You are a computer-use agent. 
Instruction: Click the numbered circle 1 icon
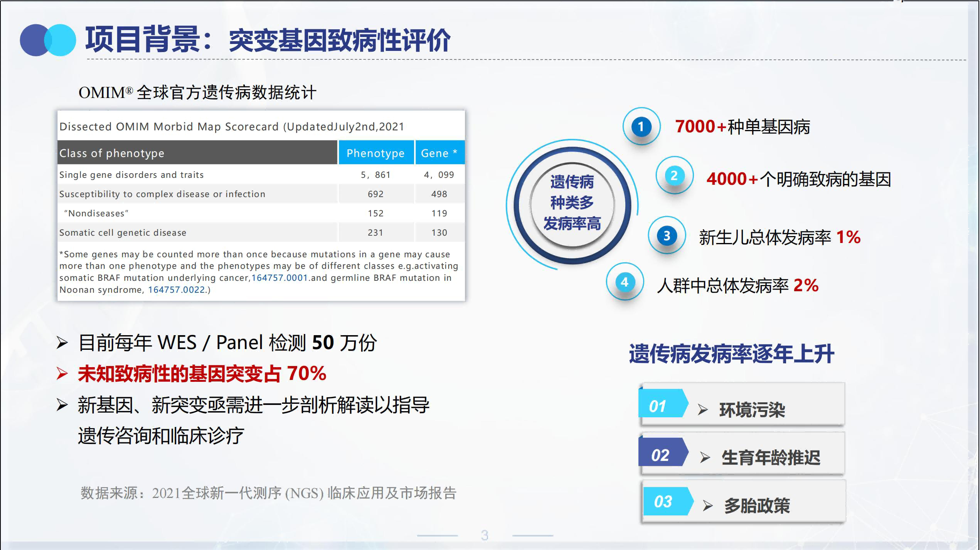click(641, 127)
